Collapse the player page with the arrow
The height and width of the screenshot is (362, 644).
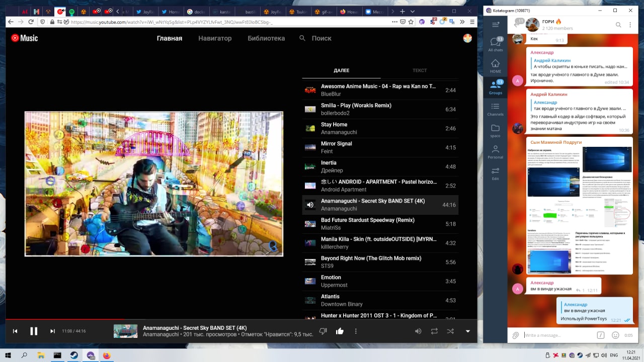468,331
